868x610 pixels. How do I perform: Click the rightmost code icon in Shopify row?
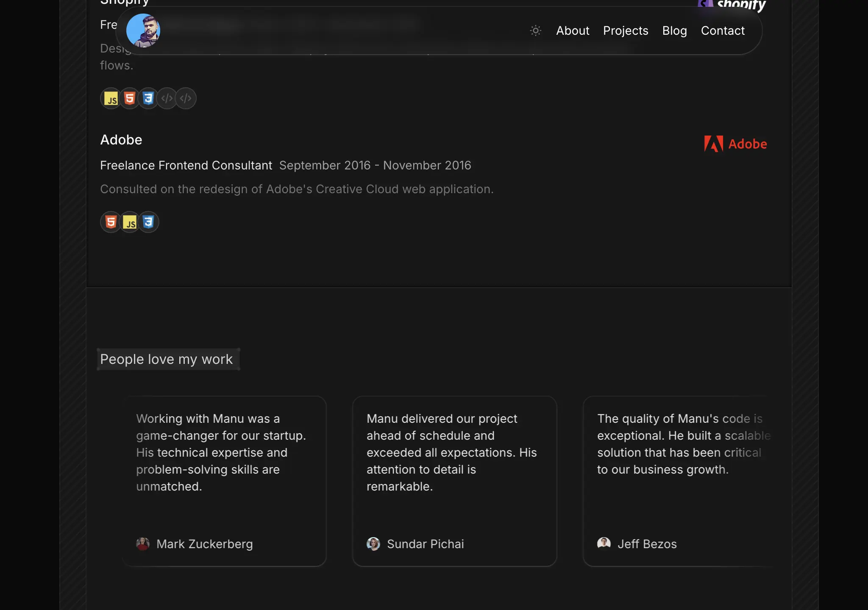[186, 99]
